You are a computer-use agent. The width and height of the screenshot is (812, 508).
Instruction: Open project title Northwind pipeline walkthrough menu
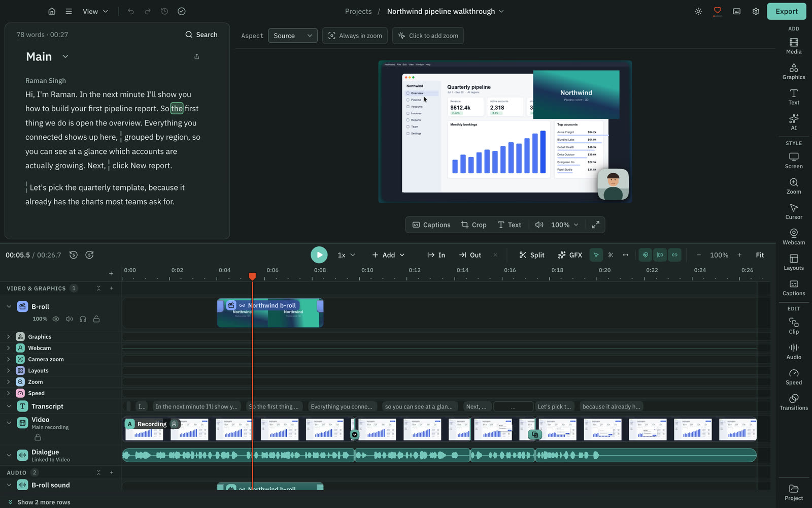(x=446, y=11)
